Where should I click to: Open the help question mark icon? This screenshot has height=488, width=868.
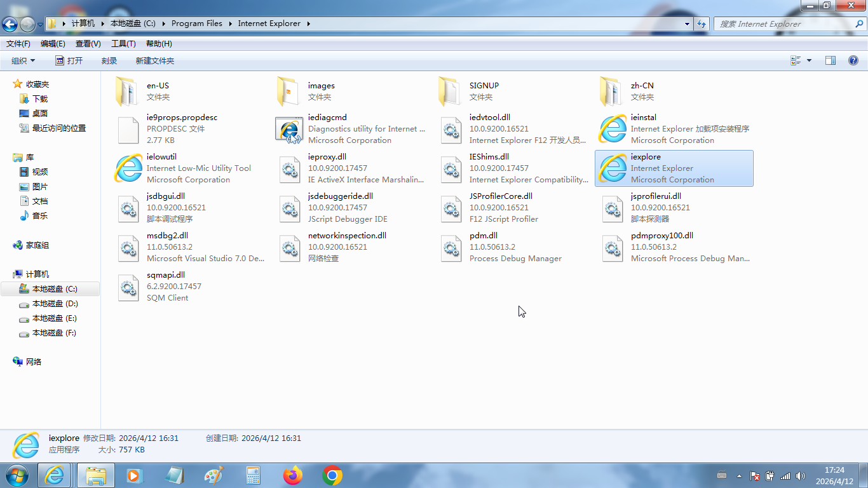coord(853,60)
